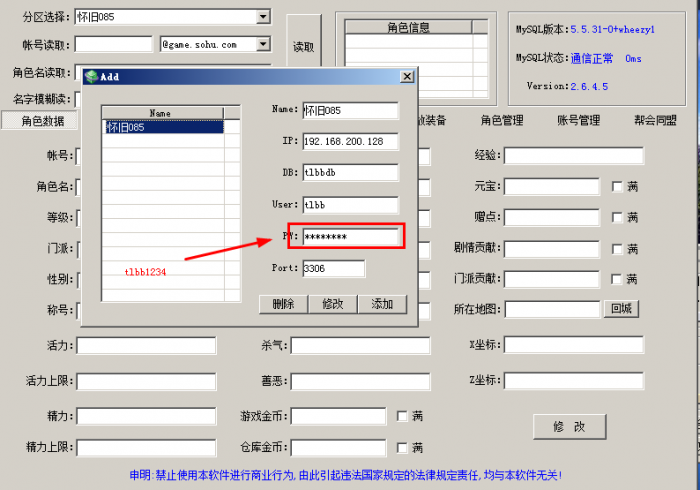Open the 帐号管理 tab

tap(578, 121)
